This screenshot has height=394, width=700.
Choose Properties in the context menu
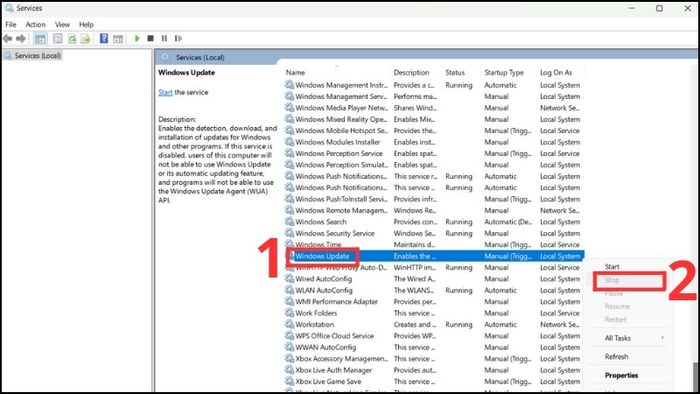point(621,375)
